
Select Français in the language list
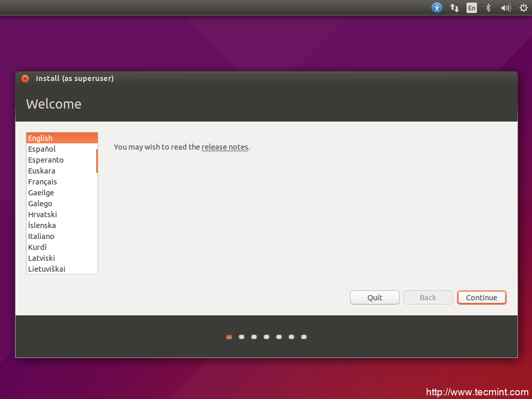(62, 181)
